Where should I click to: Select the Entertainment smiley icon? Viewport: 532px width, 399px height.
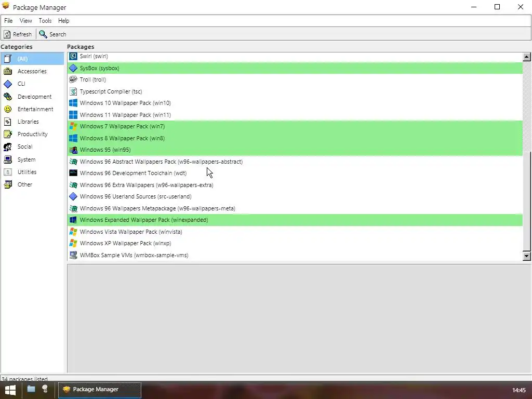pos(8,109)
